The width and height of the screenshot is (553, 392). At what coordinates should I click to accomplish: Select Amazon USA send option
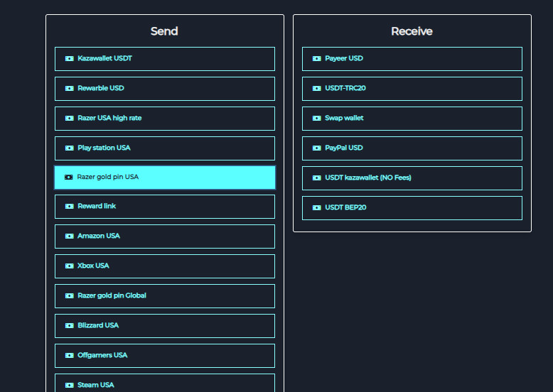[x=165, y=236]
